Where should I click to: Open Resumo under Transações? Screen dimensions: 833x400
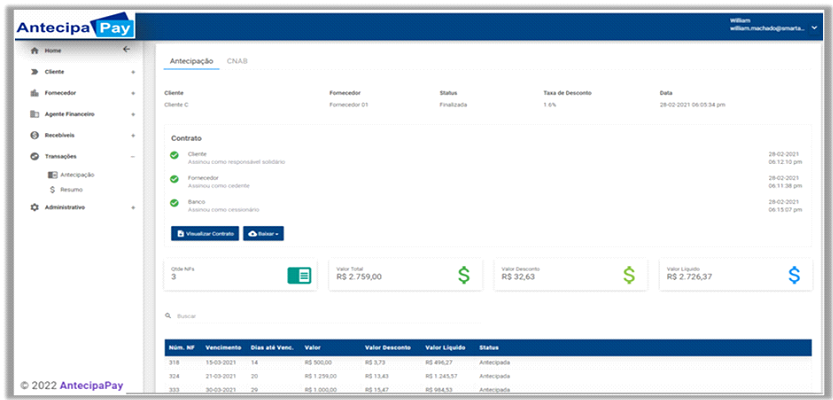[x=71, y=189]
